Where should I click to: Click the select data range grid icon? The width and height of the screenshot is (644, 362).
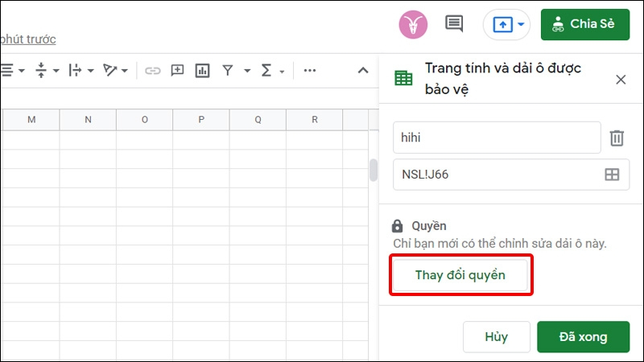[612, 175]
